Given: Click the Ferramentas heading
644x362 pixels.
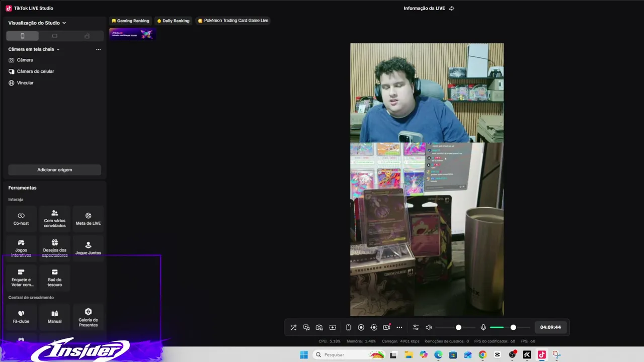Looking at the screenshot, I should pos(22,188).
